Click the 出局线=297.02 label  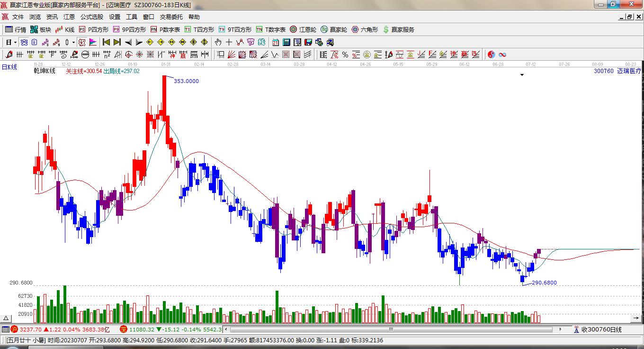[x=122, y=71]
